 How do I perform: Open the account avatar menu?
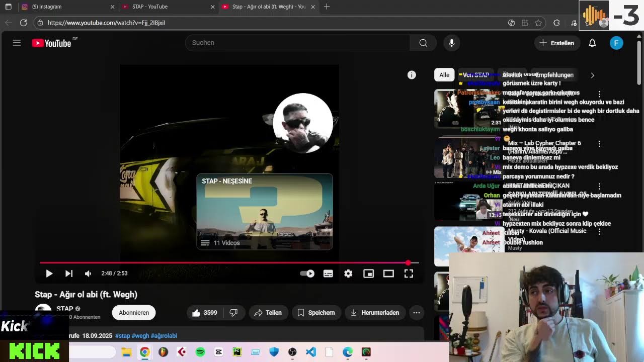pyautogui.click(x=616, y=43)
